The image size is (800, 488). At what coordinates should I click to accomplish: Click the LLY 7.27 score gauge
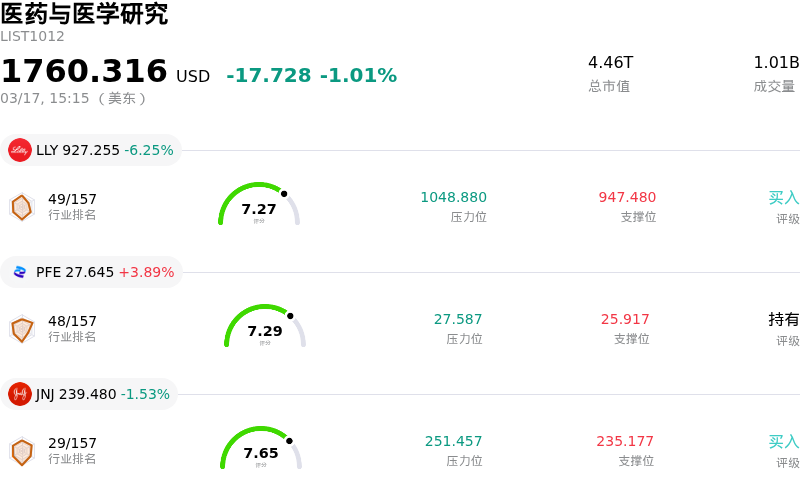[259, 206]
